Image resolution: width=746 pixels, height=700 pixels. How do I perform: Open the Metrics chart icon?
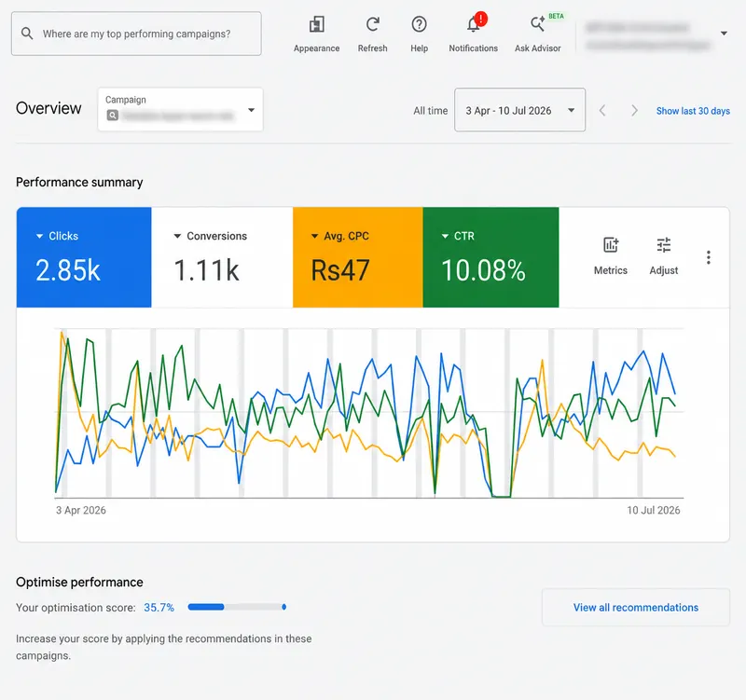coord(611,245)
